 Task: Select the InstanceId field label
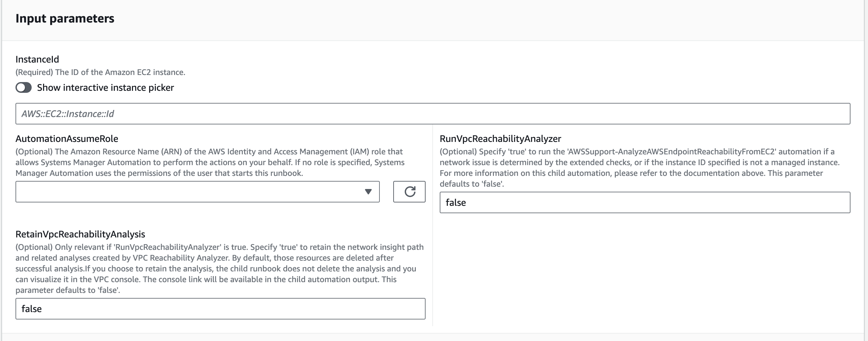[x=37, y=59]
